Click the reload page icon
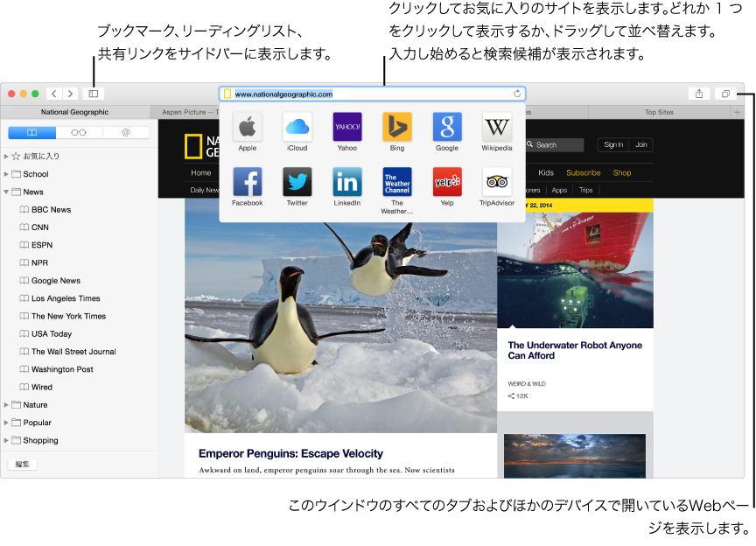 (x=517, y=94)
